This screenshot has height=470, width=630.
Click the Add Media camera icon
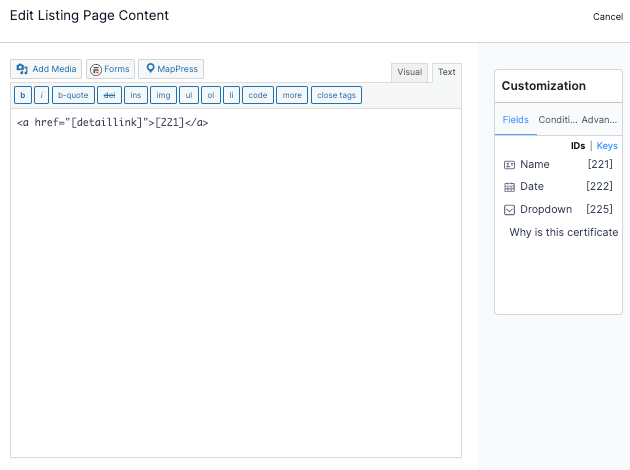(x=22, y=69)
